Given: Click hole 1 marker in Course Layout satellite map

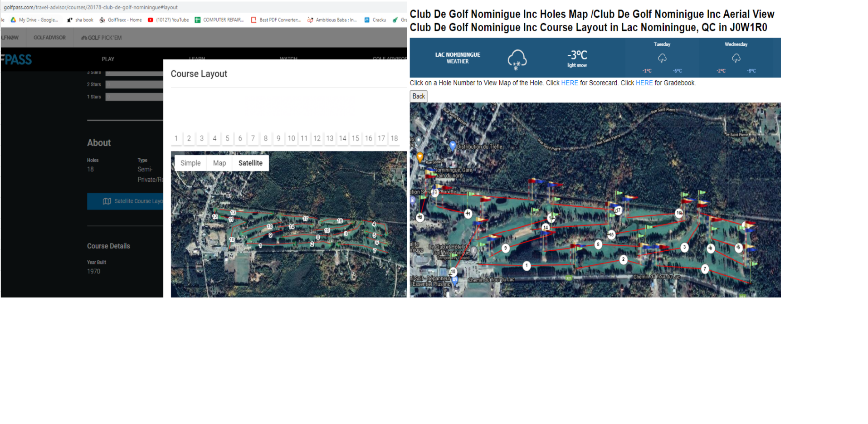Looking at the screenshot, I should pyautogui.click(x=260, y=246).
